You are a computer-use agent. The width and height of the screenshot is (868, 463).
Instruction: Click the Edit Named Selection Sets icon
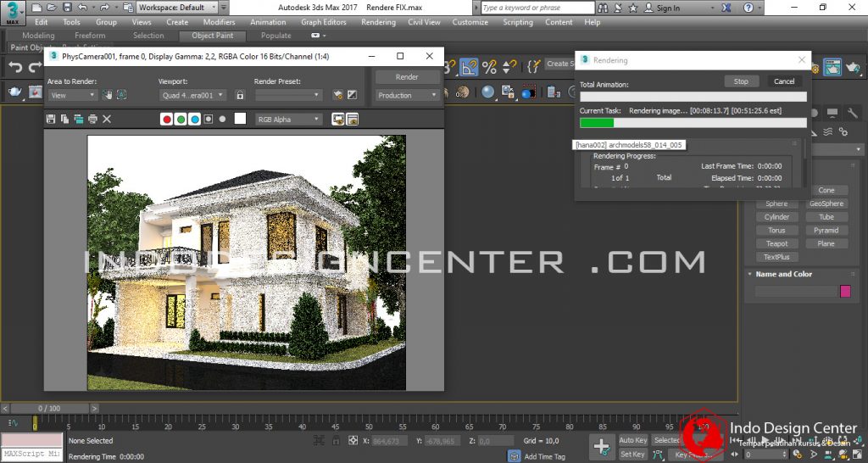533,68
